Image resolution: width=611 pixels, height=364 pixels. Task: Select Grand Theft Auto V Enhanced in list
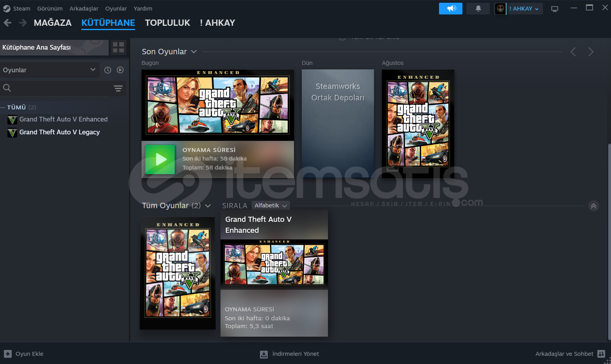coord(63,119)
